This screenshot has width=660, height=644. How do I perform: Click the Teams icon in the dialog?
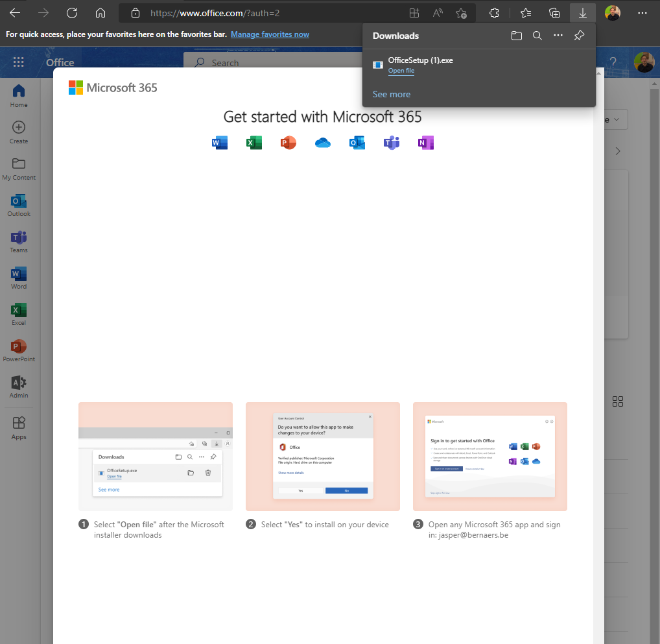coord(392,143)
